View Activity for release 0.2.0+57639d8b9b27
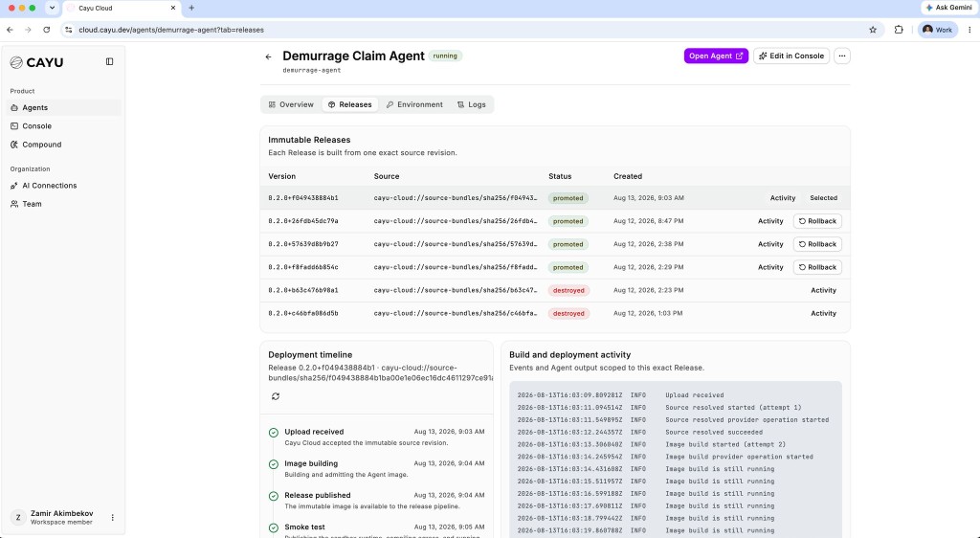Image resolution: width=980 pixels, height=538 pixels. 770,244
